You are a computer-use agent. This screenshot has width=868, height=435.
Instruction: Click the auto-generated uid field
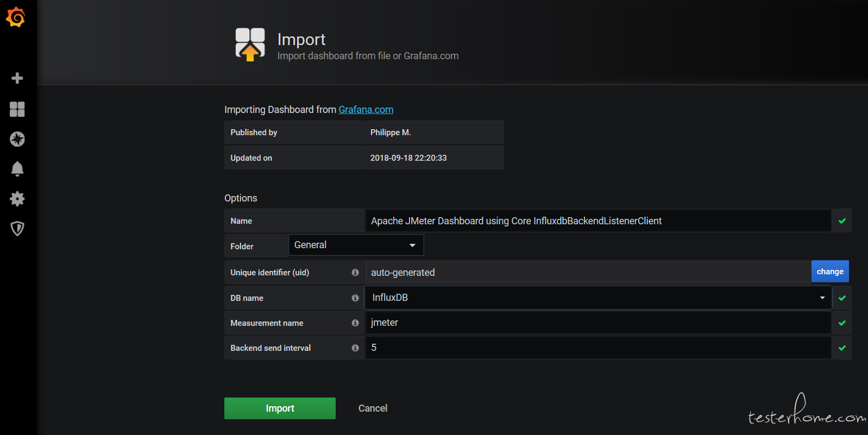click(588, 272)
